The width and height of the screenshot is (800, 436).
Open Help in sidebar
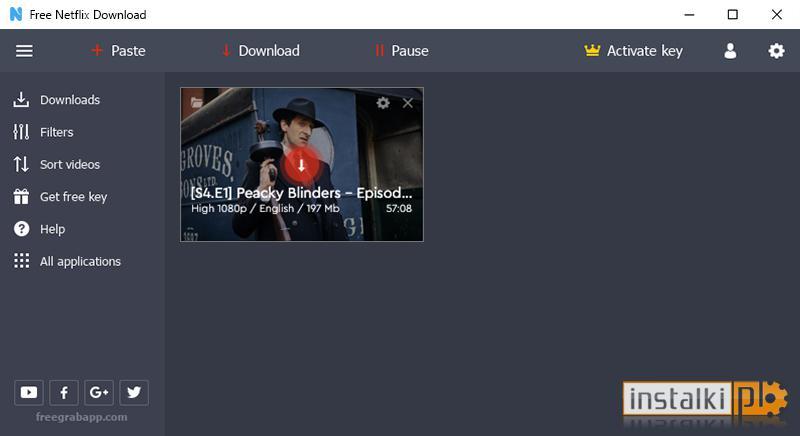pos(39,229)
